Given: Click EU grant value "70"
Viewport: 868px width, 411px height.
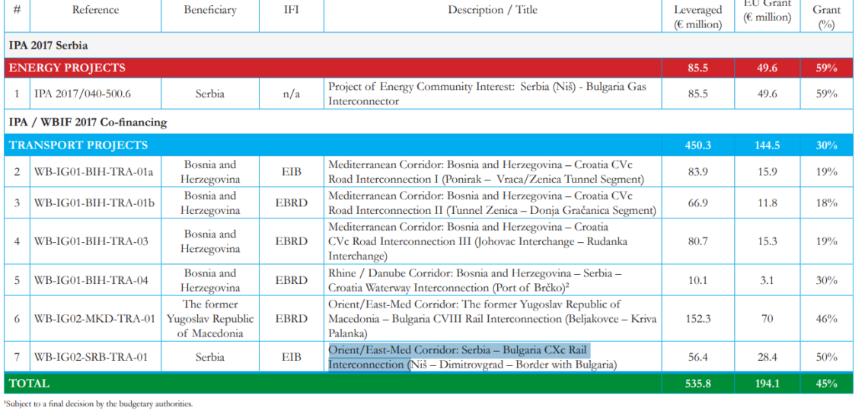Looking at the screenshot, I should [767, 319].
